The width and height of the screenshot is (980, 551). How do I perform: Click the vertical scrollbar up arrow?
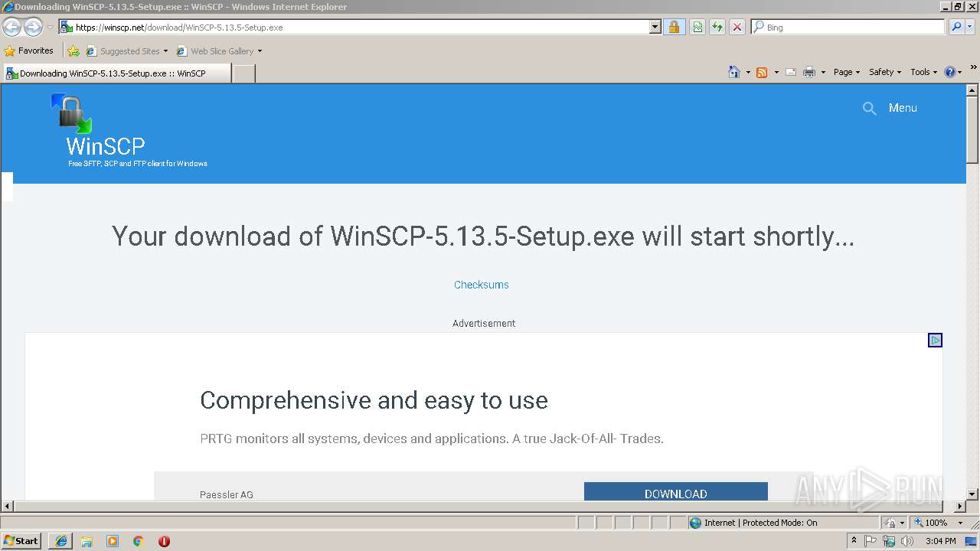point(972,90)
